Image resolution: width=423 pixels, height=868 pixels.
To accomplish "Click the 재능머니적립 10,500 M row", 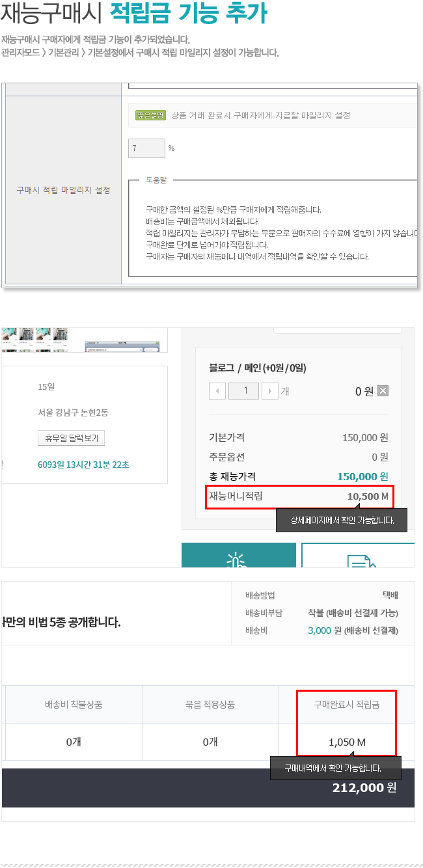I will (x=299, y=496).
